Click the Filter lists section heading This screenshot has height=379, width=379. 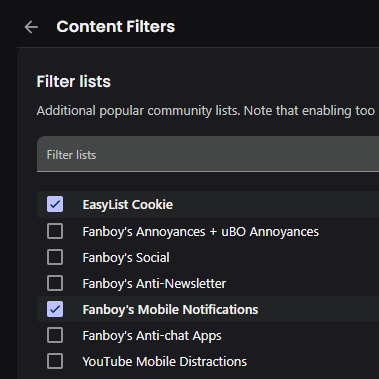point(74,82)
